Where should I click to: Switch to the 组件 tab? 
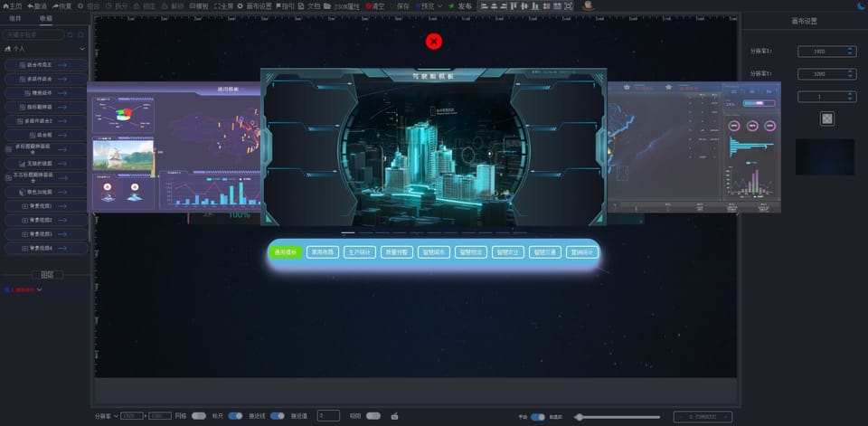point(15,18)
